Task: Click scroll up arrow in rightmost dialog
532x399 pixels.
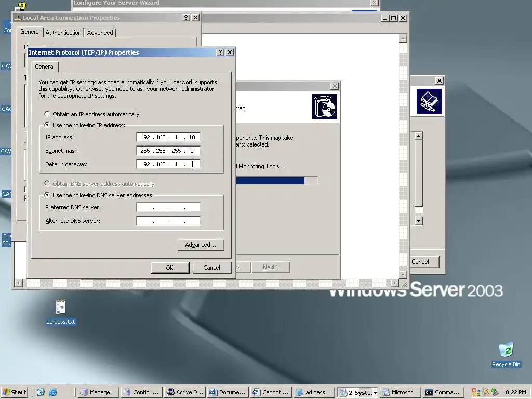Action: tap(419, 137)
